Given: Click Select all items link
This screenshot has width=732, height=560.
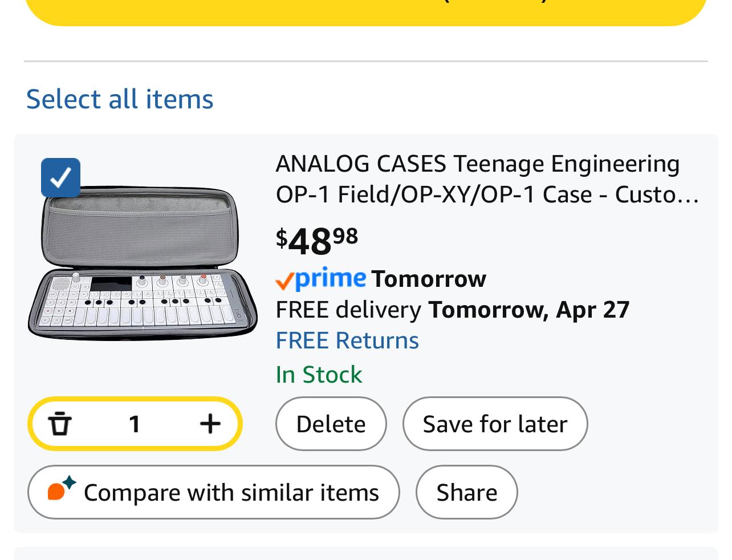Looking at the screenshot, I should [120, 99].
